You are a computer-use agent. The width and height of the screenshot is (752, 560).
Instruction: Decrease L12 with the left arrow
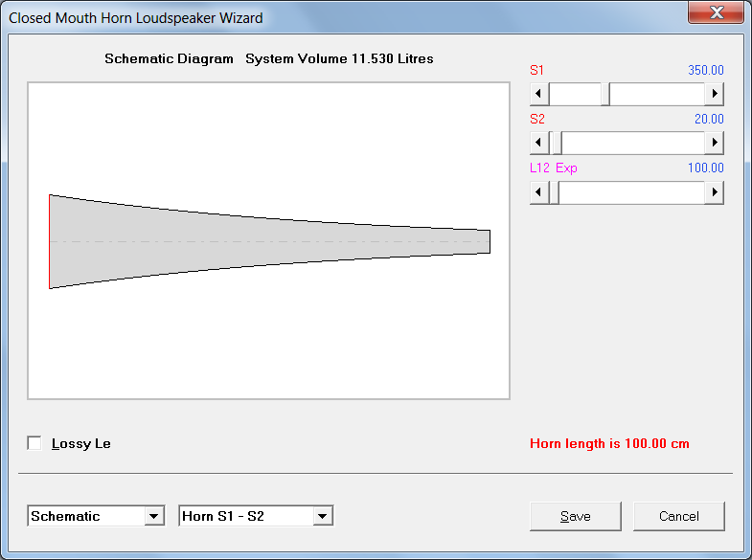point(539,192)
